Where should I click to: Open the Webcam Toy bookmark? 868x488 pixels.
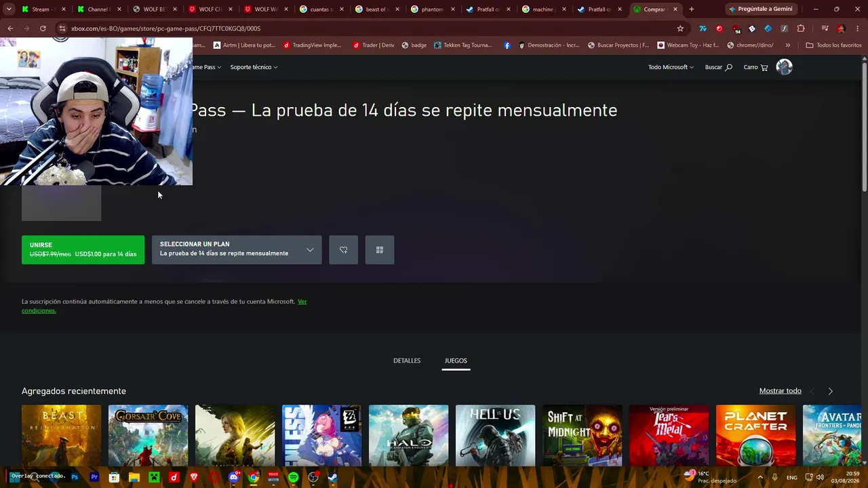(x=688, y=45)
